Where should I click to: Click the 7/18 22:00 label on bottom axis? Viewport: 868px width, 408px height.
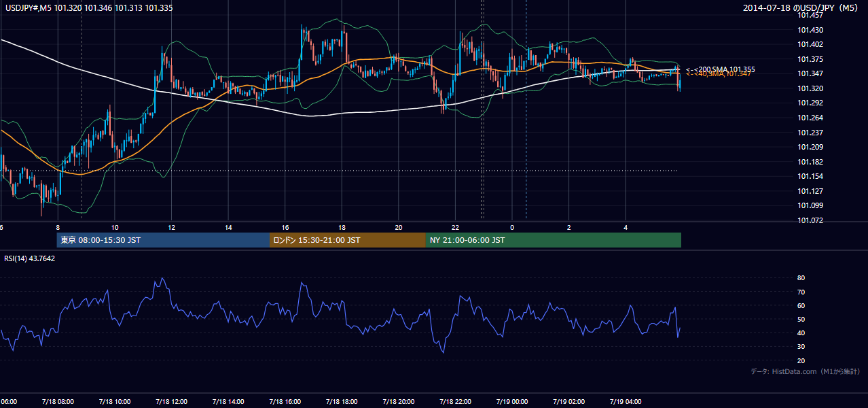(454, 401)
